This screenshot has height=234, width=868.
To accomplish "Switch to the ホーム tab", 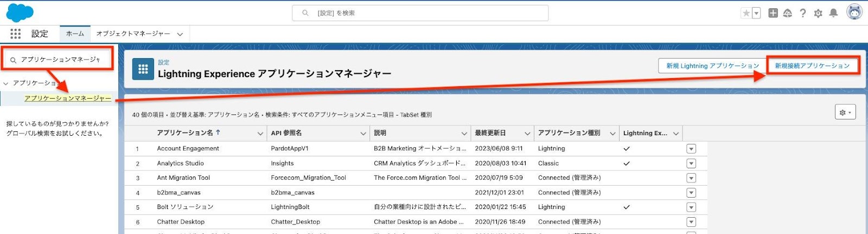I will point(75,34).
